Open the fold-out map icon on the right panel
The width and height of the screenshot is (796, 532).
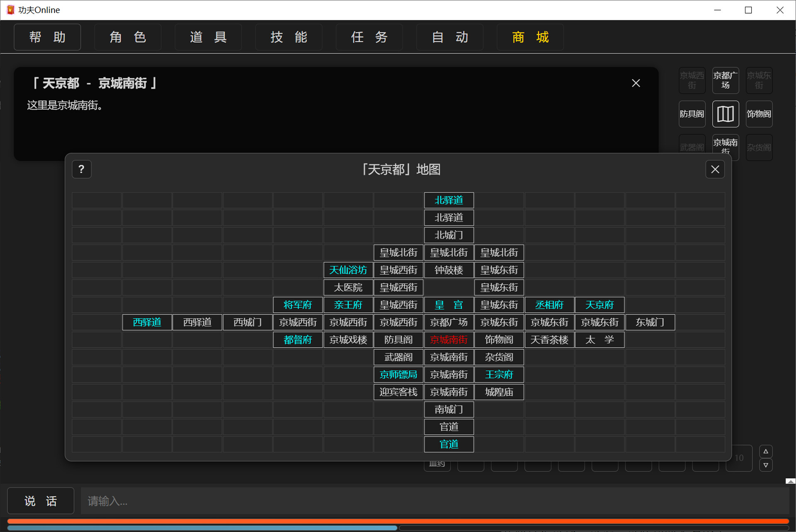click(726, 114)
